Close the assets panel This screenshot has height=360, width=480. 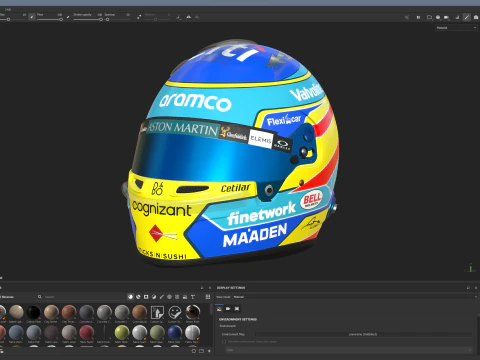coord(210,288)
